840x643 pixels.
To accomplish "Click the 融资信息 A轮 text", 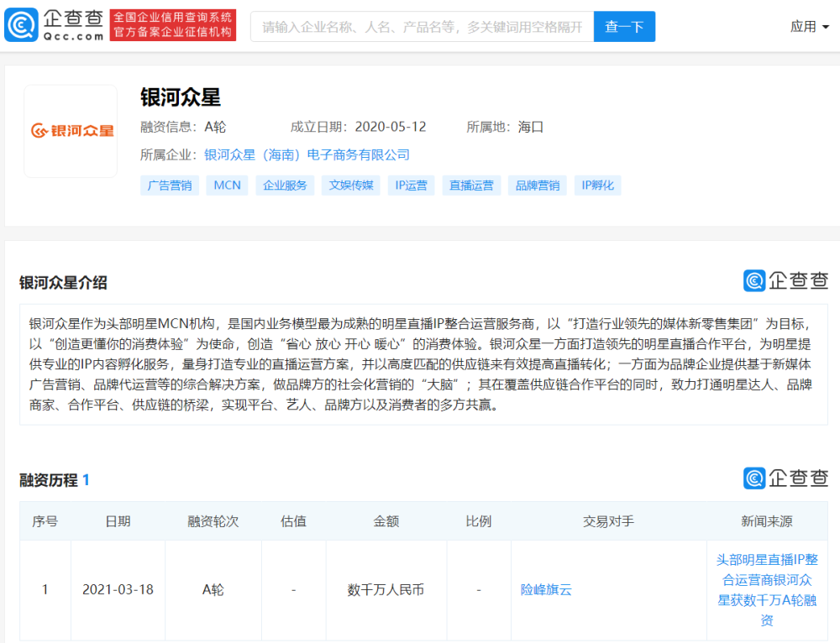I will coord(182,127).
